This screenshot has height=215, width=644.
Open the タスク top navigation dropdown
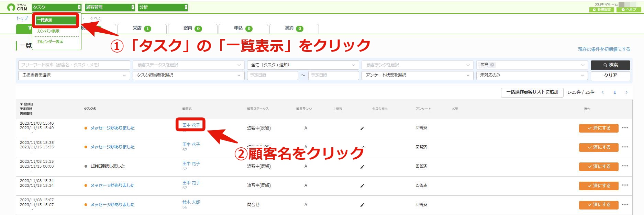(57, 7)
